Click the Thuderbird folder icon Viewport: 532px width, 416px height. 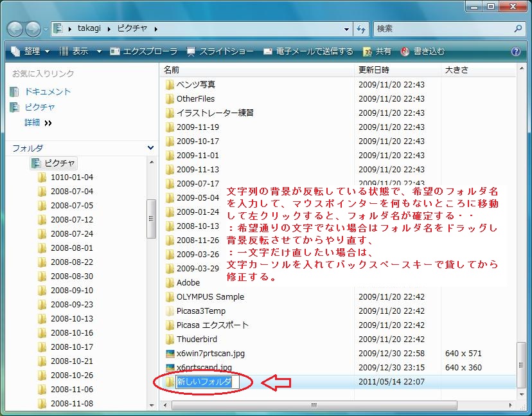[170, 339]
